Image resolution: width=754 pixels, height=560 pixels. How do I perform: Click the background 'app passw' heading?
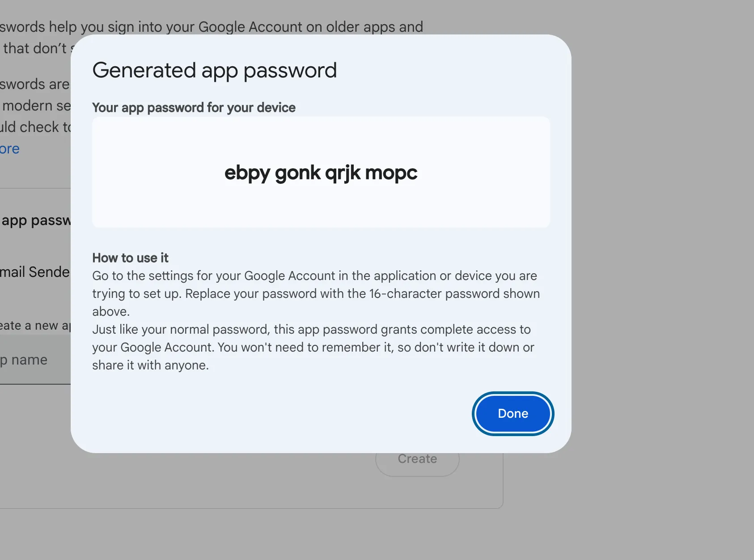[x=36, y=221]
